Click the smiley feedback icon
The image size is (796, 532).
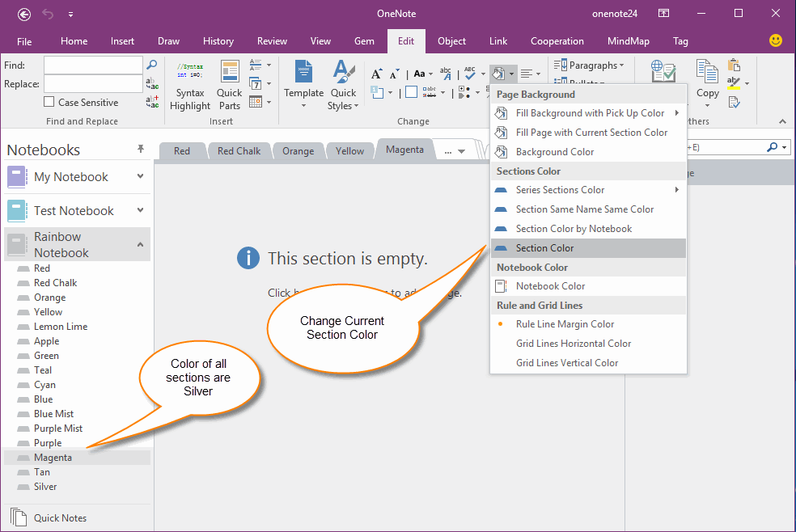coord(776,40)
